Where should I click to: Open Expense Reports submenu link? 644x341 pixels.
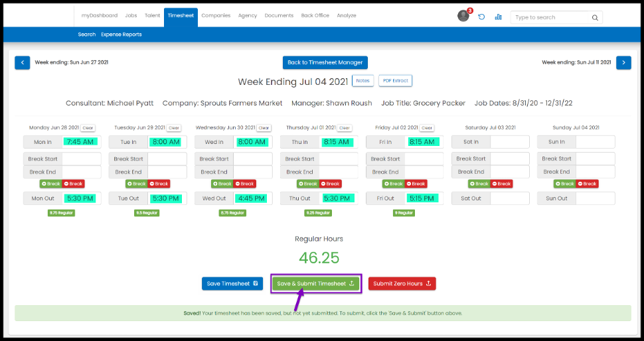coord(121,34)
